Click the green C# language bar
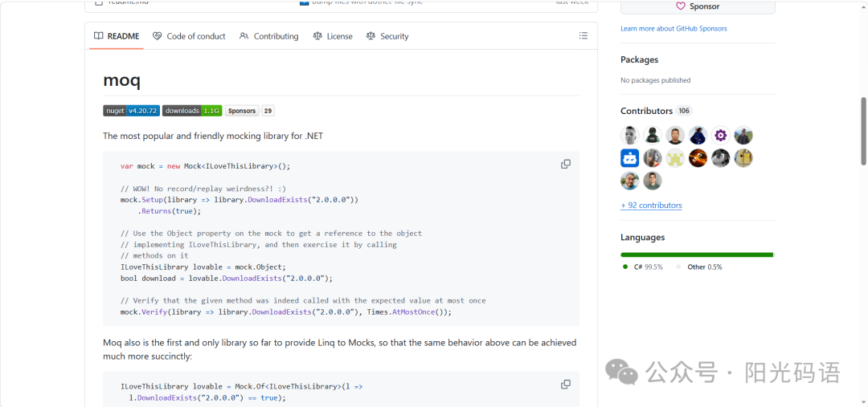The width and height of the screenshot is (868, 407). tap(696, 255)
